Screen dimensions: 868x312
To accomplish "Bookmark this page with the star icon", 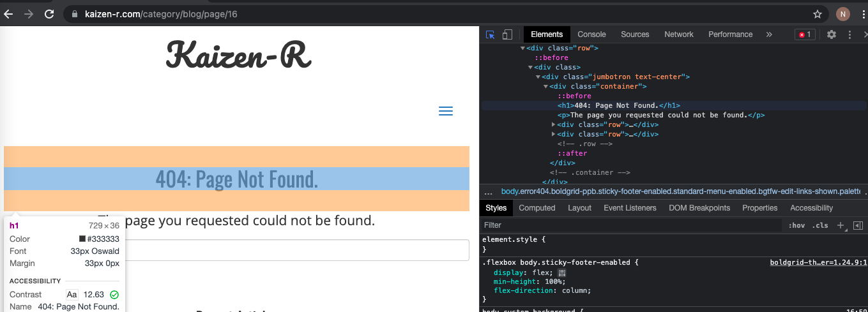I will (817, 14).
